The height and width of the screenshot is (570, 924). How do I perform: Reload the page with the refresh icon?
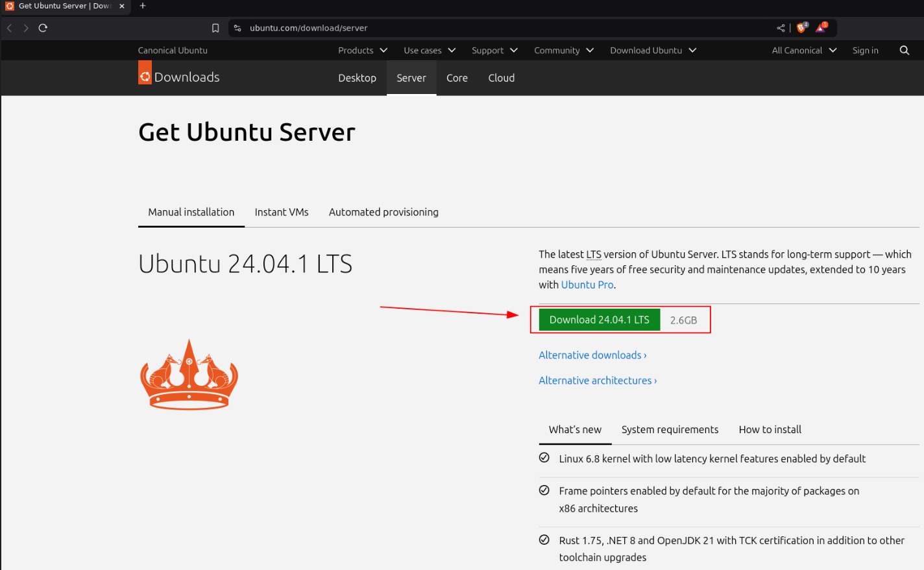click(43, 28)
